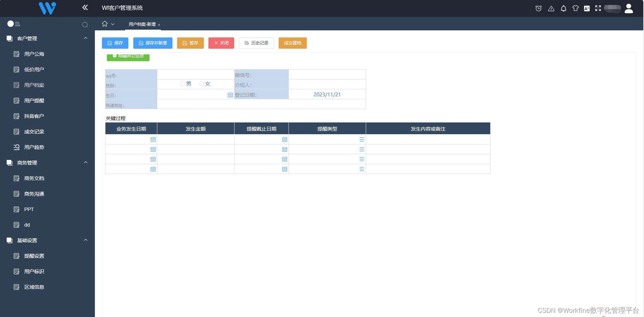Open fourth row 业务发生日期 calendar icon

pos(153,169)
